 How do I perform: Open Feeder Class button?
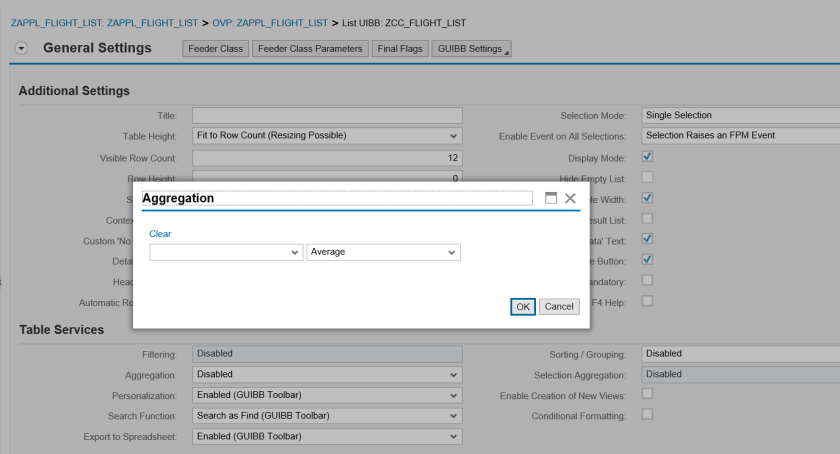pyautogui.click(x=215, y=49)
